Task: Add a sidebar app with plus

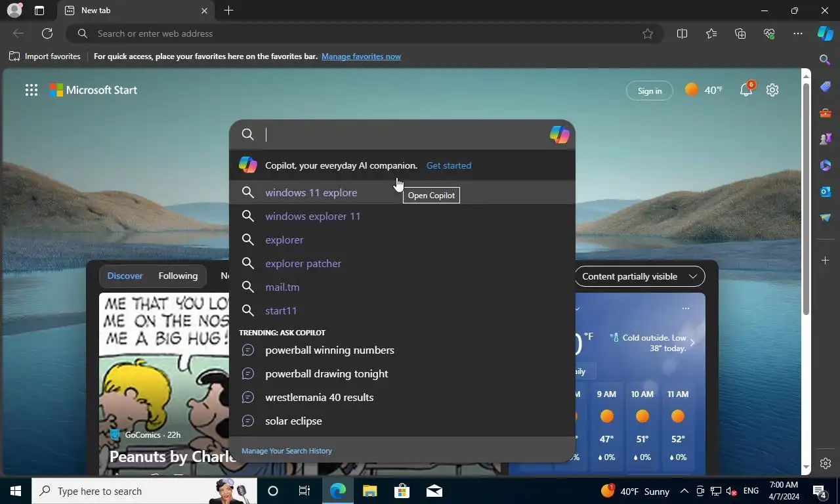Action: (x=826, y=261)
